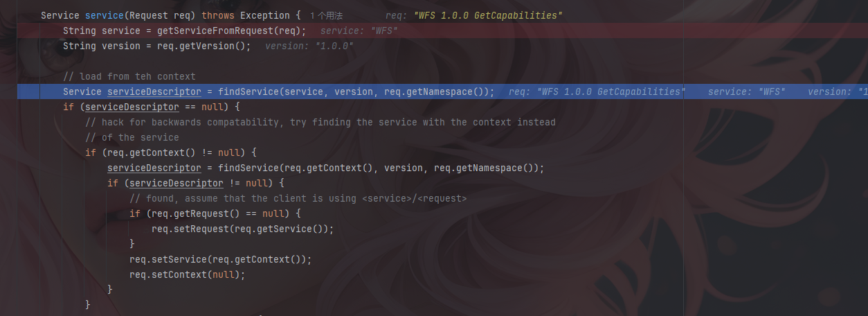The width and height of the screenshot is (868, 316).
Task: Click the "service" method name declaration
Action: click(102, 15)
